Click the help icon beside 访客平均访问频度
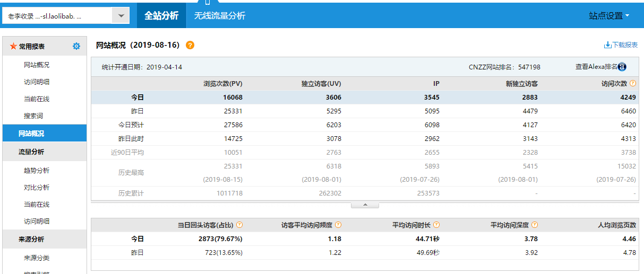This screenshot has width=644, height=274. point(338,225)
